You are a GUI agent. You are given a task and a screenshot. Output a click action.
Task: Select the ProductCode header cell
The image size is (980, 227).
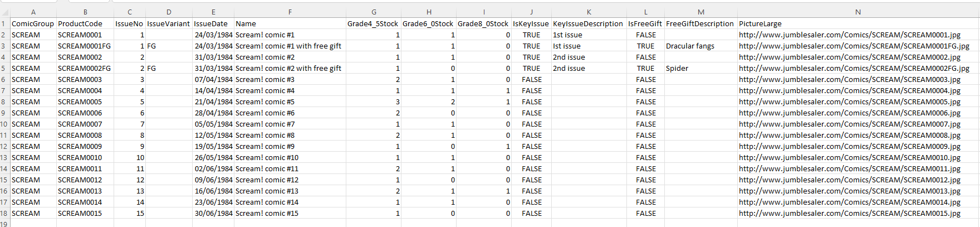click(85, 23)
